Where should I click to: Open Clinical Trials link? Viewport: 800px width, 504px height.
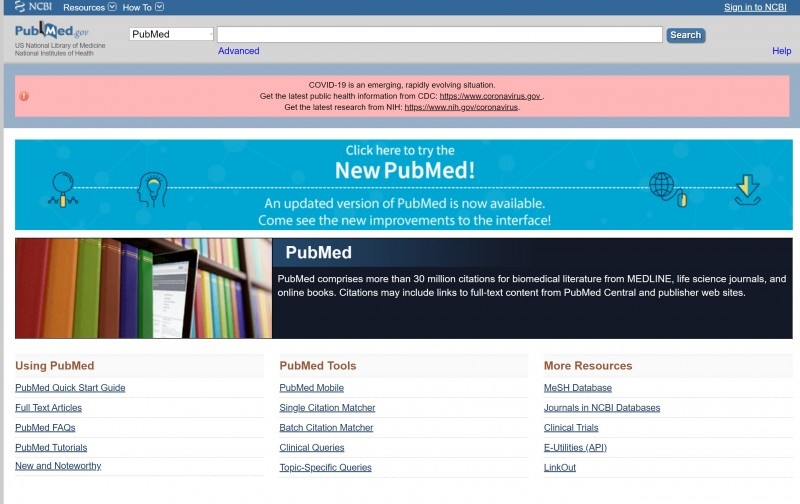pos(571,427)
